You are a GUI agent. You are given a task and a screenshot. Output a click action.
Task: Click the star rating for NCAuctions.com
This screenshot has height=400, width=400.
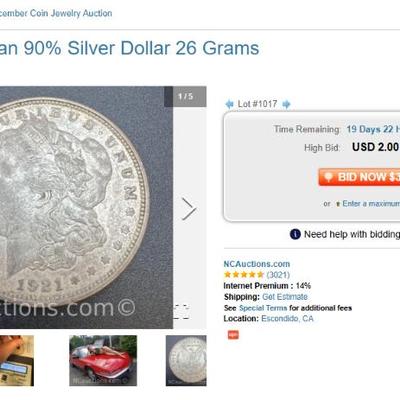[x=244, y=275]
